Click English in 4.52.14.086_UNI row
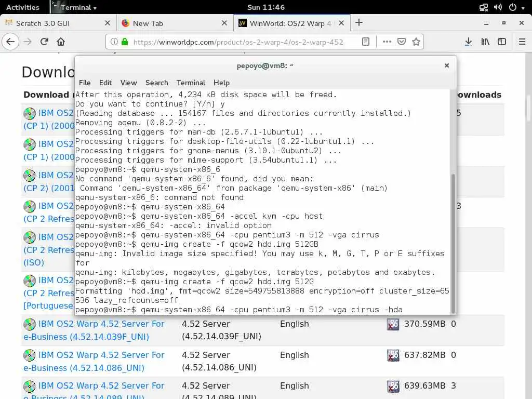The width and height of the screenshot is (532, 399). 294,355
